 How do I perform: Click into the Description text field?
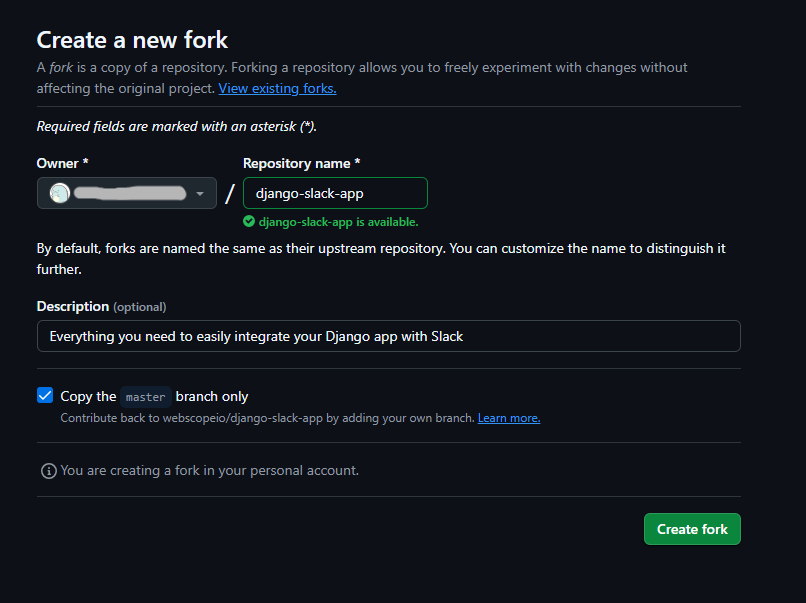click(388, 336)
